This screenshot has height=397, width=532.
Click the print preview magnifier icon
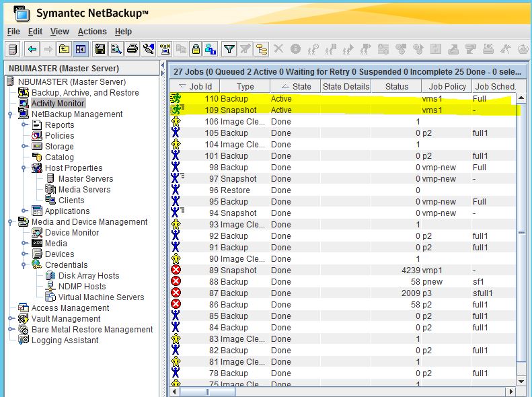116,50
